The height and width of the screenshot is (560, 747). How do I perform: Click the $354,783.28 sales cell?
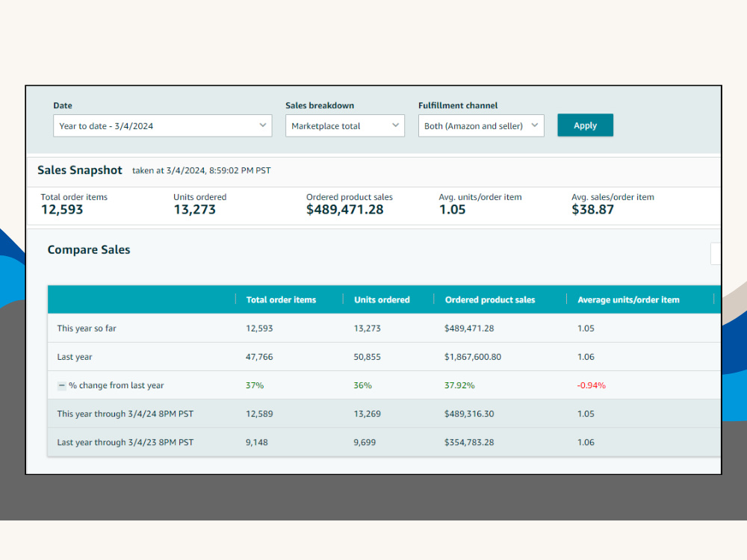(x=469, y=442)
